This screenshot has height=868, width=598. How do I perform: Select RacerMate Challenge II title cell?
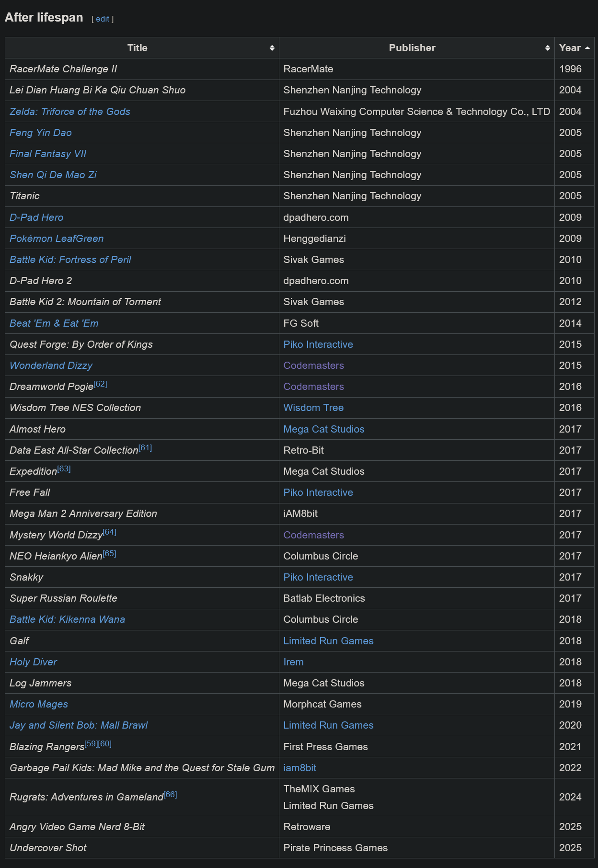[x=142, y=69]
